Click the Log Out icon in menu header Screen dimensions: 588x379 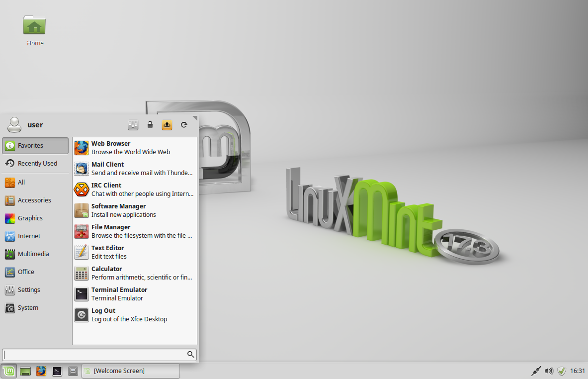(184, 125)
